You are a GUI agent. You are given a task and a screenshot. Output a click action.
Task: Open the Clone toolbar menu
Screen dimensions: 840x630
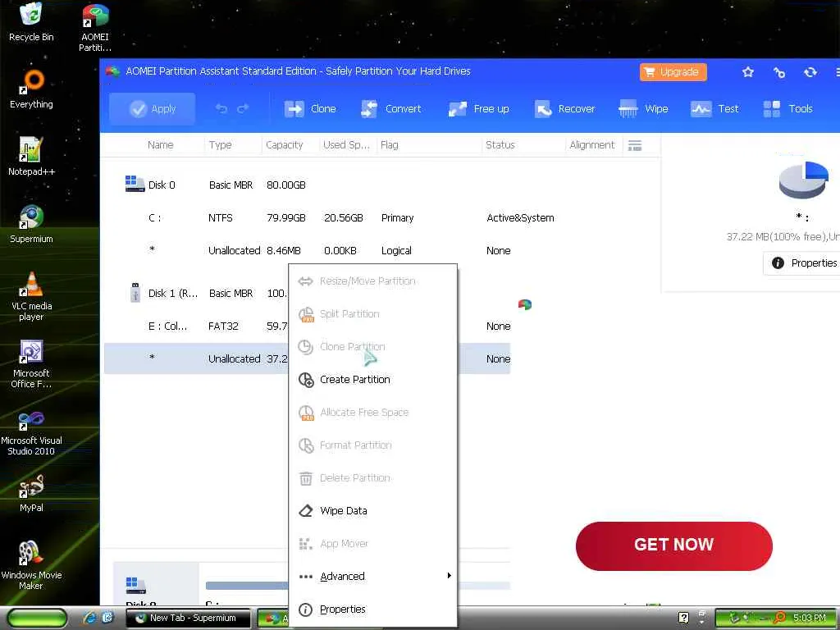[x=309, y=109]
